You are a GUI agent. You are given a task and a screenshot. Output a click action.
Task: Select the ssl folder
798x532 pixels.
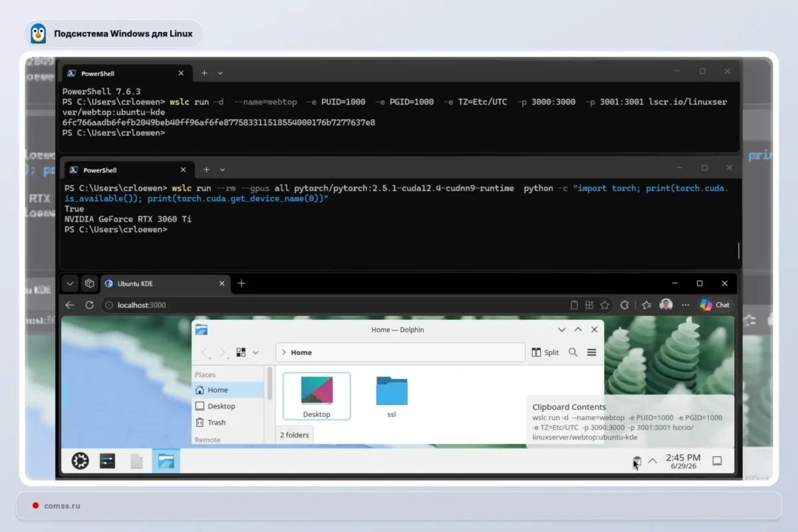(392, 396)
